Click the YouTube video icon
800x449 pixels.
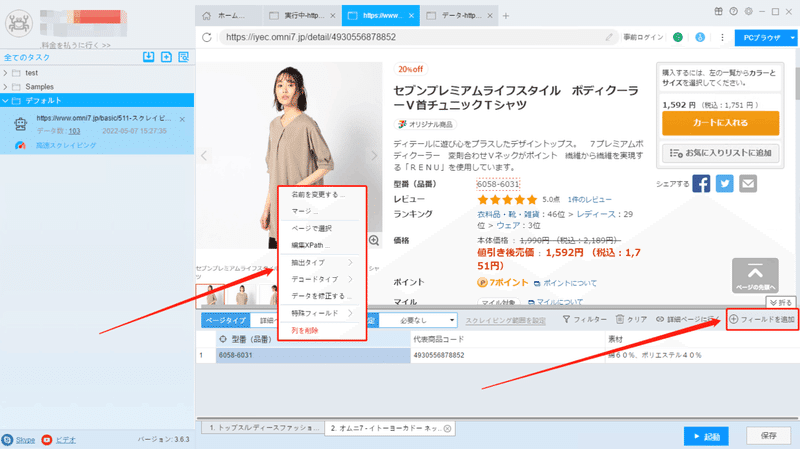point(46,439)
